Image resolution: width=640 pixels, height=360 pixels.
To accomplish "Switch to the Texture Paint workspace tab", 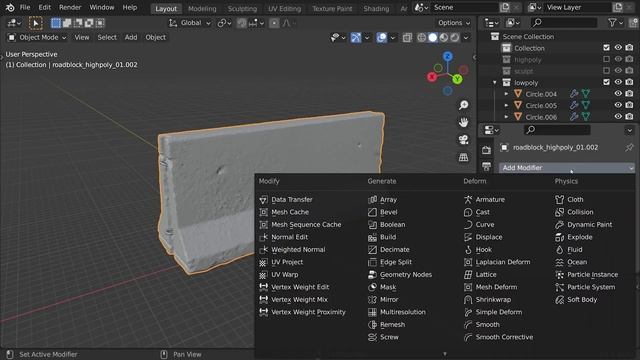I will point(332,9).
